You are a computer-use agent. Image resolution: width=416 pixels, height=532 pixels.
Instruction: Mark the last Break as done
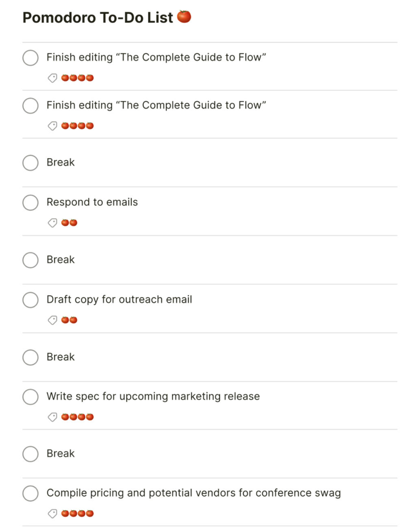[30, 454]
